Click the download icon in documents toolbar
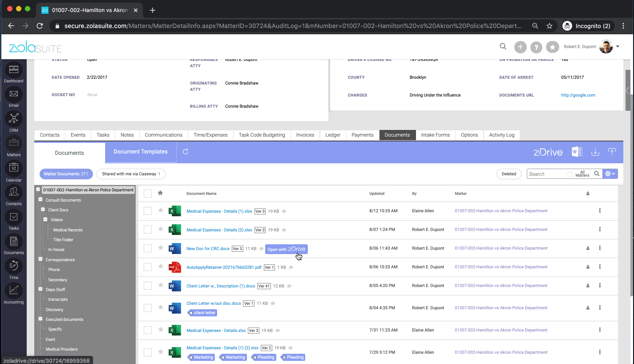This screenshot has height=364, width=634. click(x=595, y=152)
